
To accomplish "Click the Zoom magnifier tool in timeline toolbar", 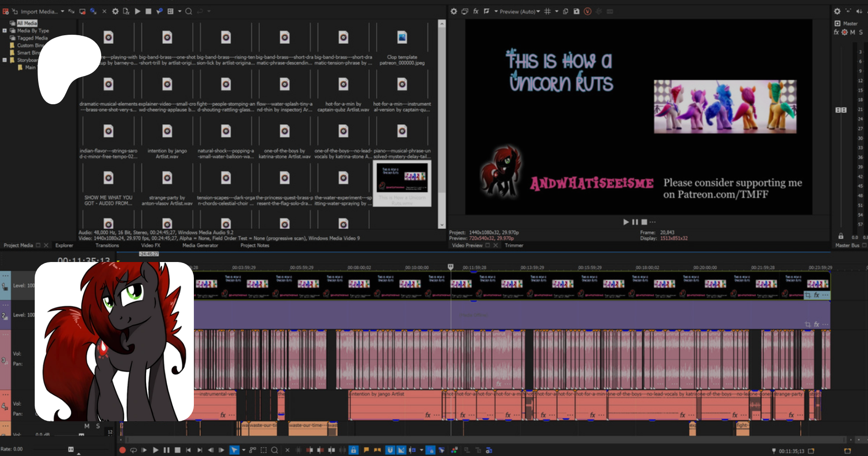I will click(x=274, y=450).
